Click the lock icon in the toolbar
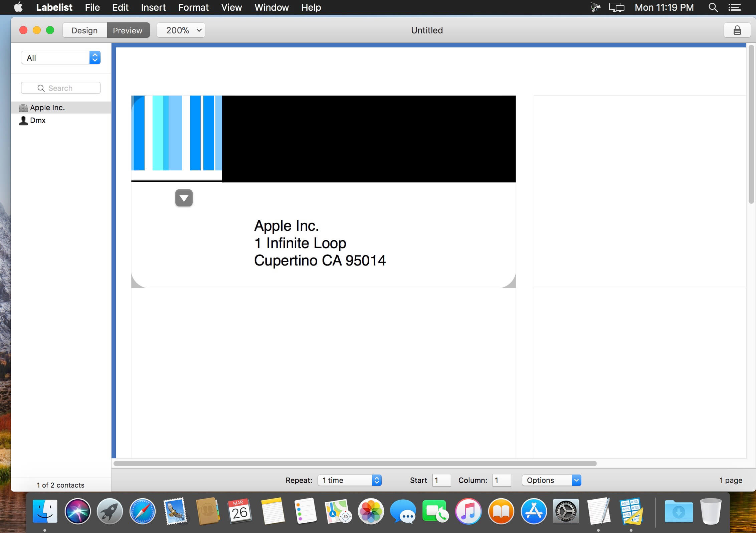The image size is (756, 533). [x=737, y=30]
